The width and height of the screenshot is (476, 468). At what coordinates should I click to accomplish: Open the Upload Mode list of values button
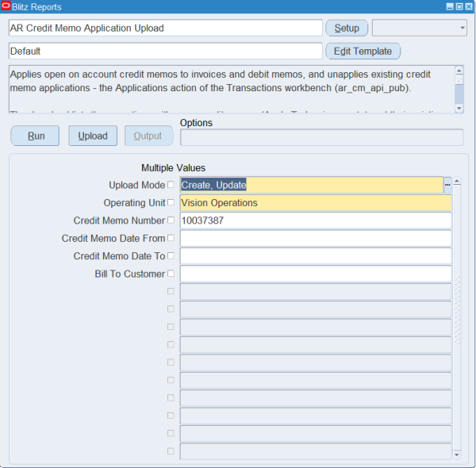447,185
